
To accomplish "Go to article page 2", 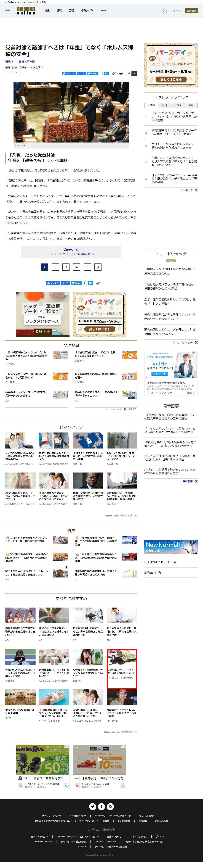I will pyautogui.click(x=55, y=267).
